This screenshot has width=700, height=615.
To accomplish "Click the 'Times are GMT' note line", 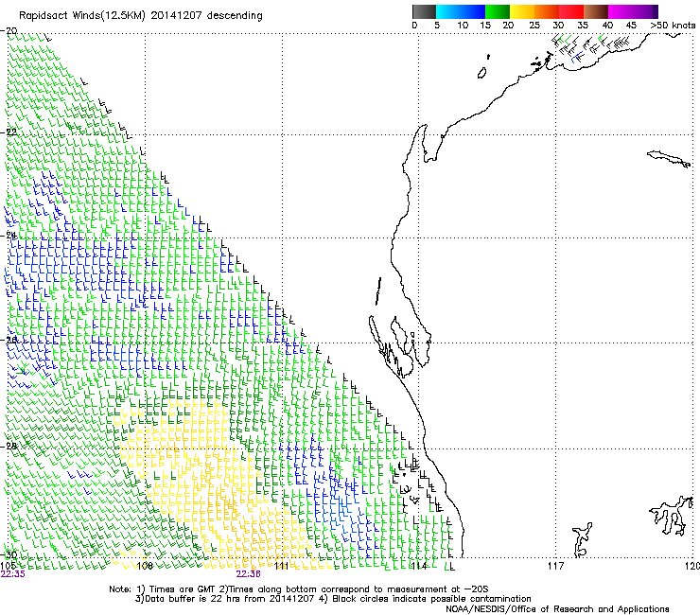I will click(298, 589).
